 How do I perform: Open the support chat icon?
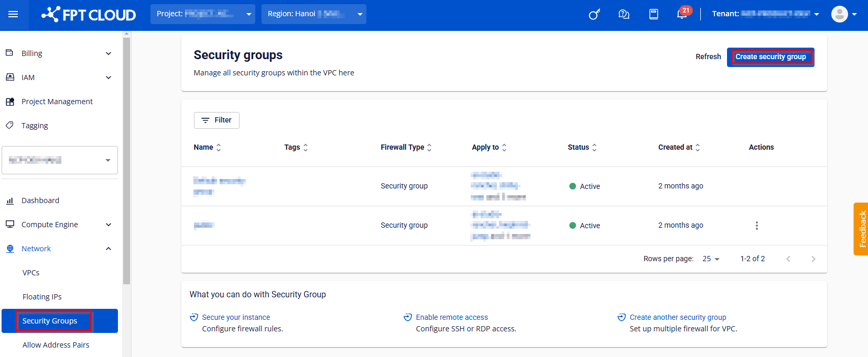point(624,14)
